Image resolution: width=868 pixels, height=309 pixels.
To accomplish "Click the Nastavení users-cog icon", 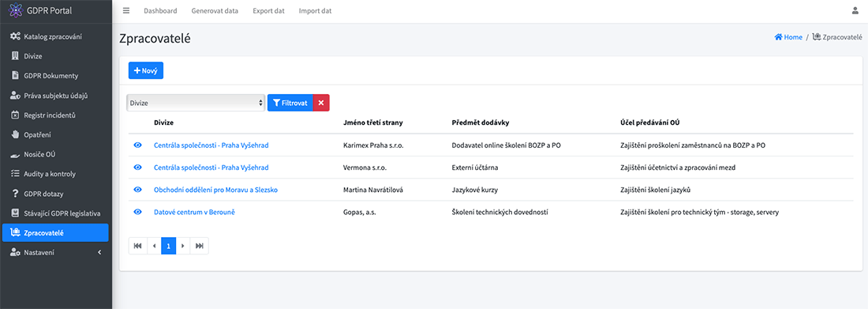I will [16, 252].
